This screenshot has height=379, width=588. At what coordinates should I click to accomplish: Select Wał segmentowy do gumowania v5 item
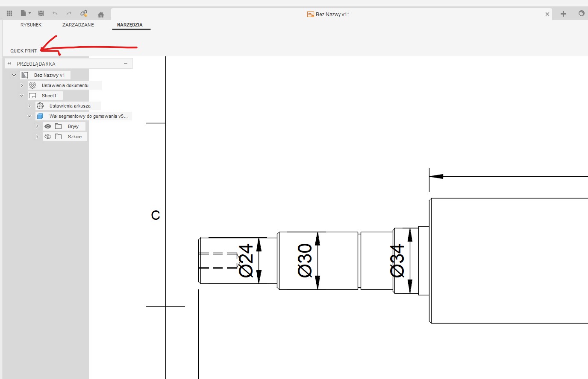pos(88,116)
